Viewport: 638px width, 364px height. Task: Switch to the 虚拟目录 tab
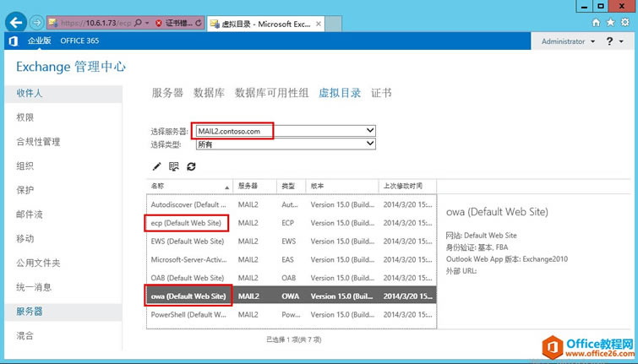point(340,93)
